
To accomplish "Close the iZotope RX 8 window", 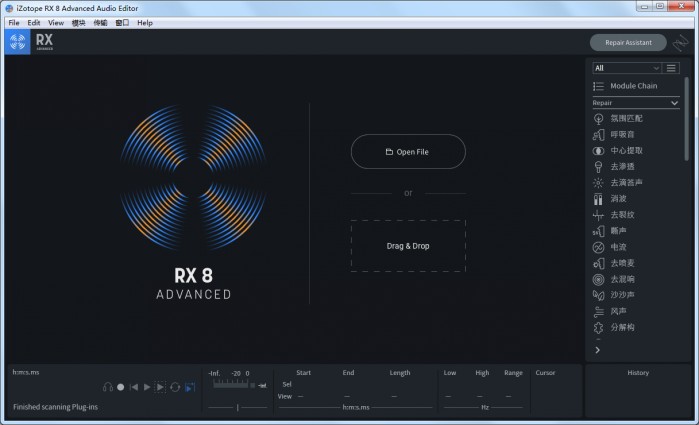I will pos(681,6).
